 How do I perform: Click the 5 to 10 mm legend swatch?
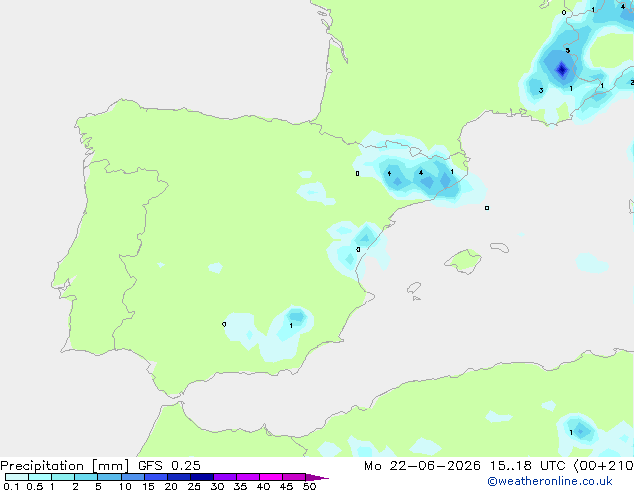pos(109,477)
